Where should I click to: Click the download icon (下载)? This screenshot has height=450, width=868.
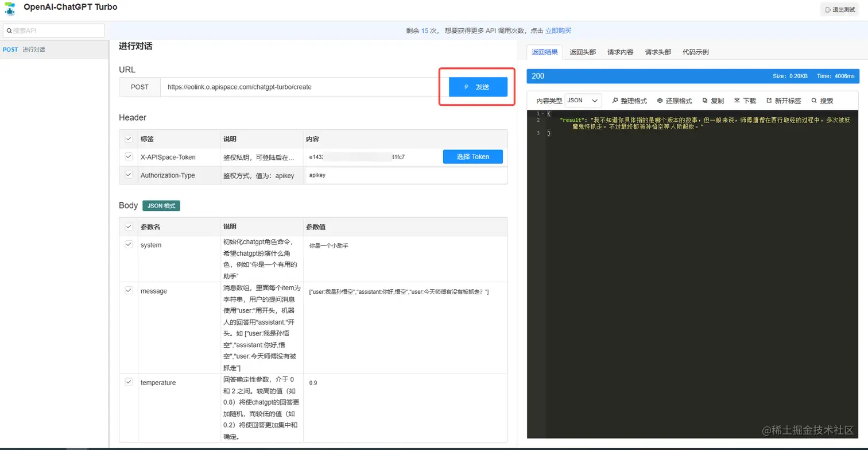(737, 101)
